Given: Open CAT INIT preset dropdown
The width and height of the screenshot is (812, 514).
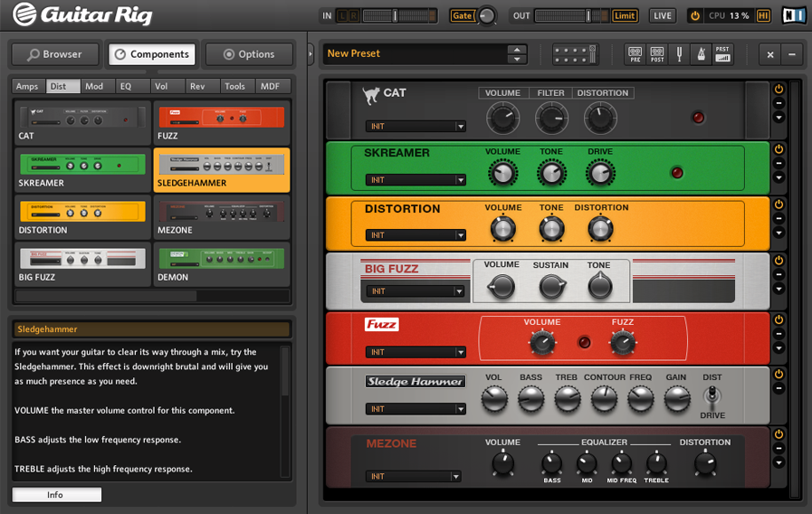Looking at the screenshot, I should 416,127.
